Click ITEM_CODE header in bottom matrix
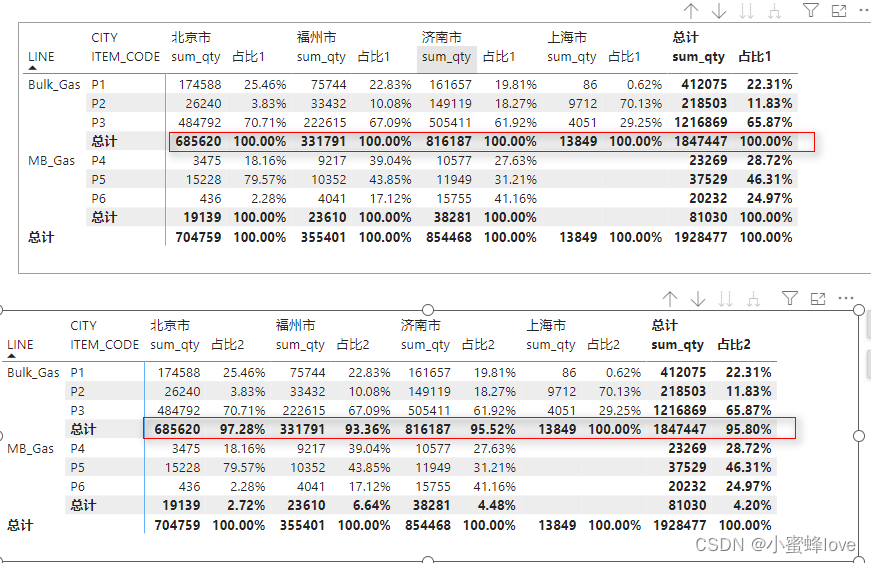This screenshot has height=563, width=871. tap(104, 345)
